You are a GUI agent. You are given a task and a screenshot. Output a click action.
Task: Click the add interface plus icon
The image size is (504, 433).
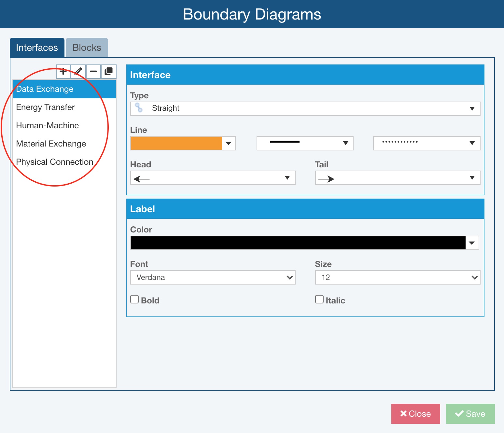63,72
